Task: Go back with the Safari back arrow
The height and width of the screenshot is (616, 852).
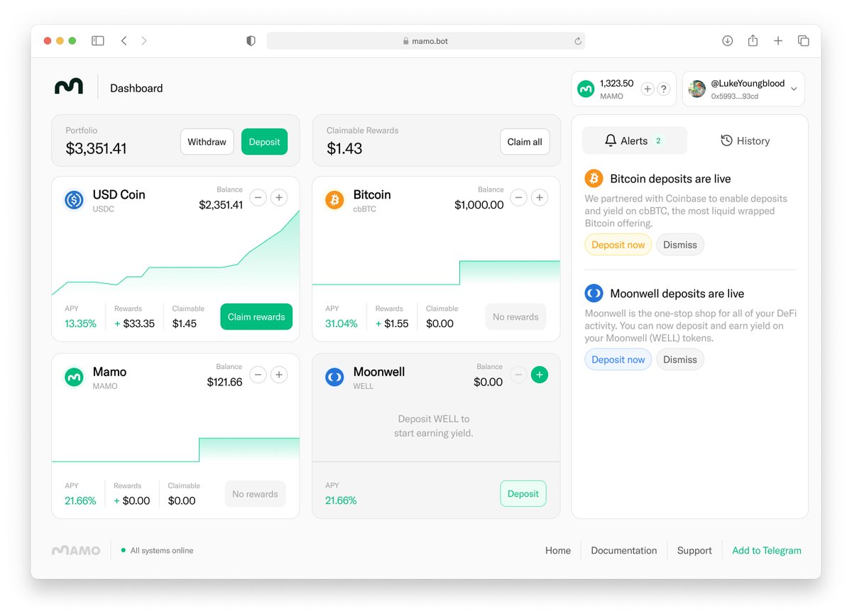Action: pyautogui.click(x=124, y=41)
